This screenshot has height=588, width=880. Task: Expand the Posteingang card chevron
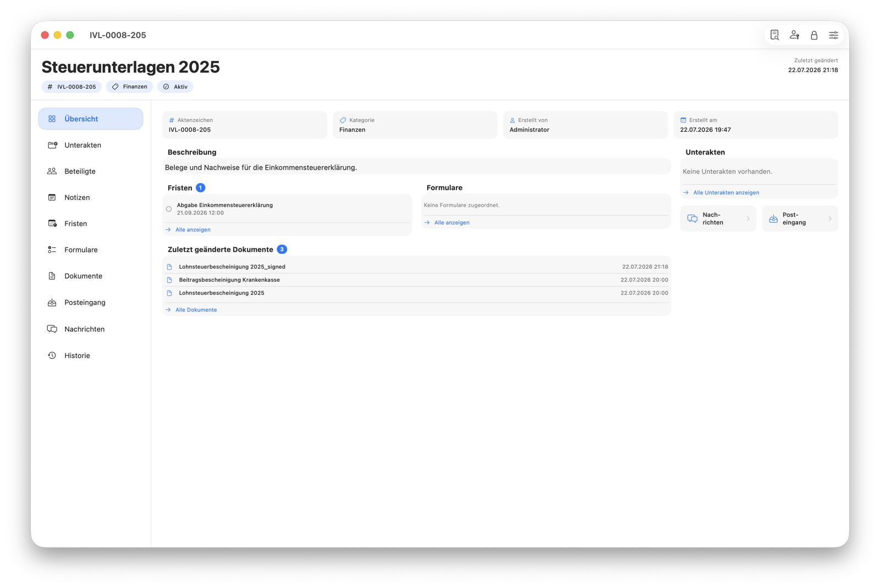click(830, 219)
